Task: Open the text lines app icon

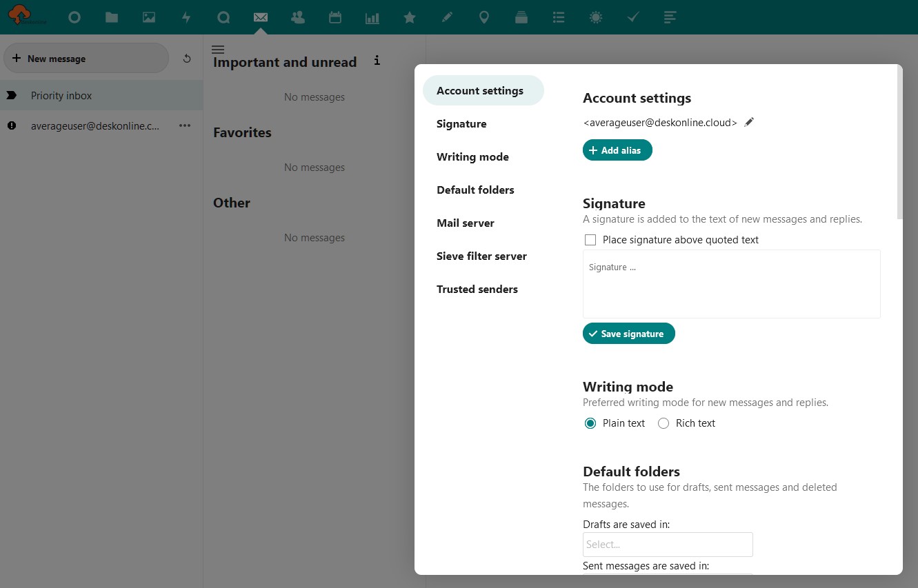Action: (x=670, y=17)
